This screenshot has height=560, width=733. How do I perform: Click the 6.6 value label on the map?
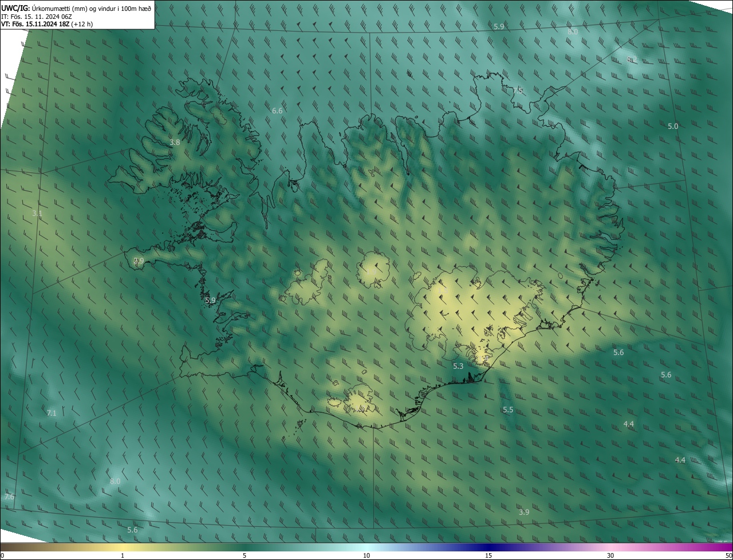click(x=277, y=111)
